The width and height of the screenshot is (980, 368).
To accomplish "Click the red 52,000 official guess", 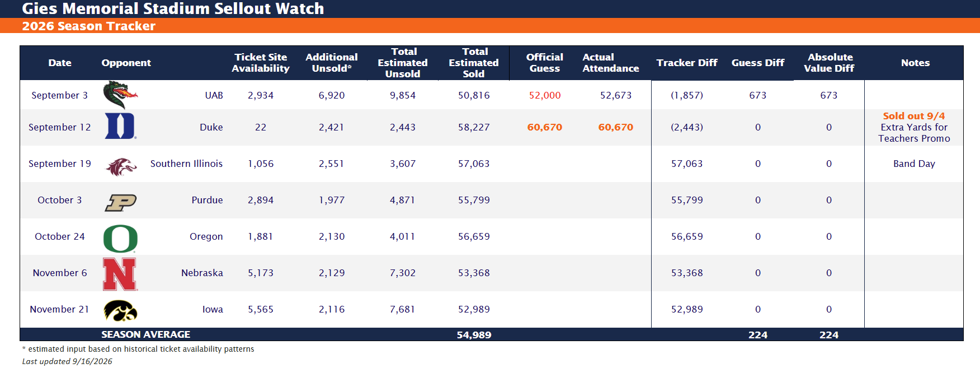I will [x=545, y=95].
